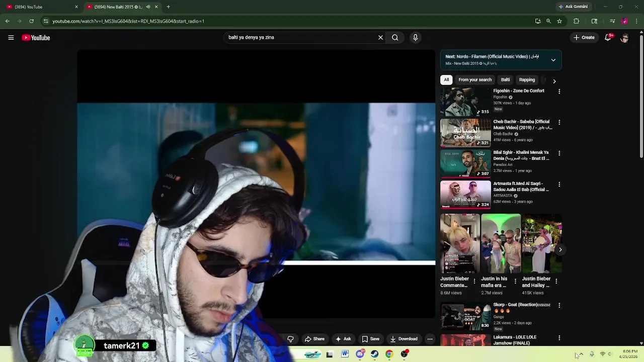Open the browser extensions puzzle icon
The height and width of the screenshot is (362, 644).
point(576,21)
